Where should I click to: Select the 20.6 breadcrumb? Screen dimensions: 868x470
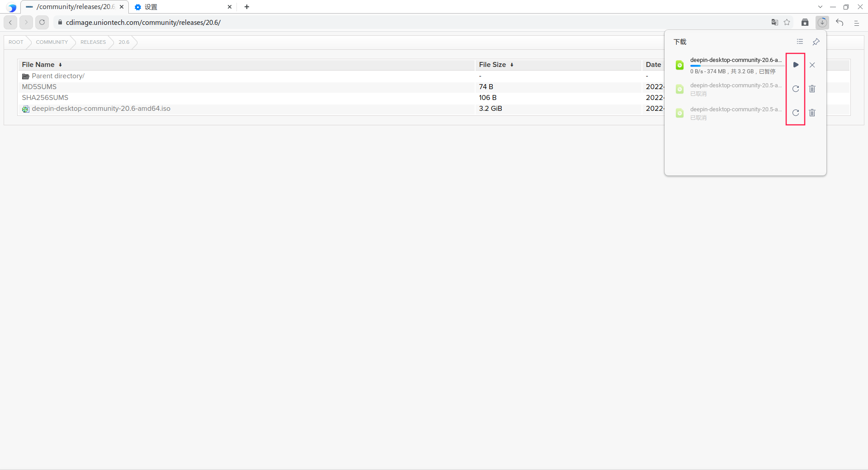point(124,42)
